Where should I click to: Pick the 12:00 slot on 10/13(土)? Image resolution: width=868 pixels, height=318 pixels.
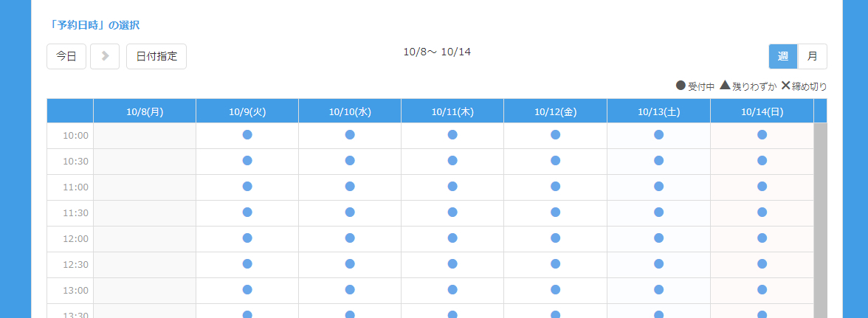(x=658, y=238)
